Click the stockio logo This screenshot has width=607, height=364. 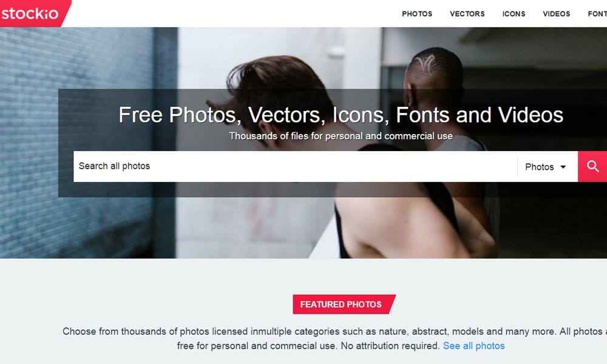click(31, 13)
